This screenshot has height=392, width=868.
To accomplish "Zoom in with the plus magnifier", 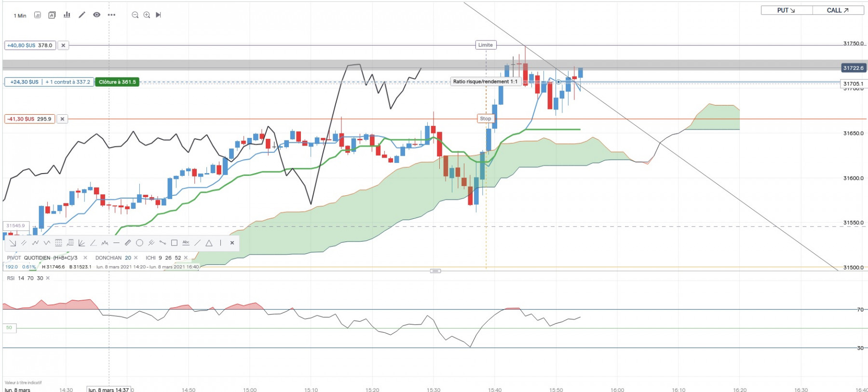I will click(x=147, y=15).
